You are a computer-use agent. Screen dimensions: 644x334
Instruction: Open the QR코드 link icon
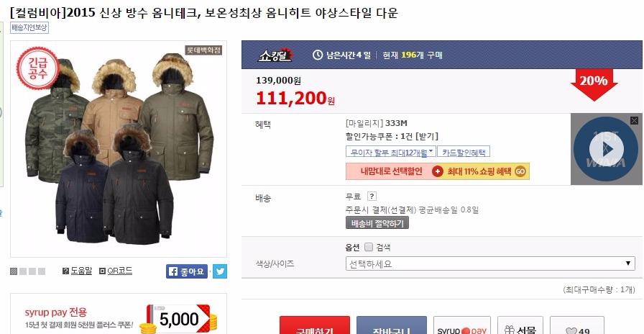(116, 271)
